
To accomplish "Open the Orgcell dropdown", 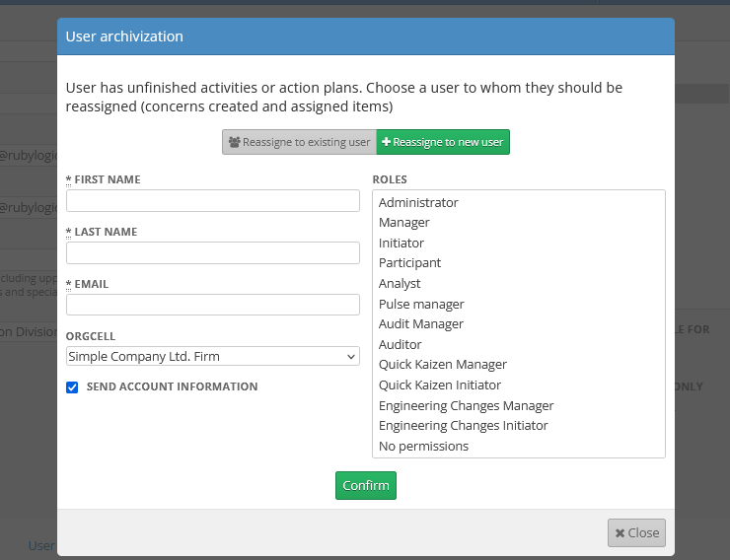I will click(213, 356).
